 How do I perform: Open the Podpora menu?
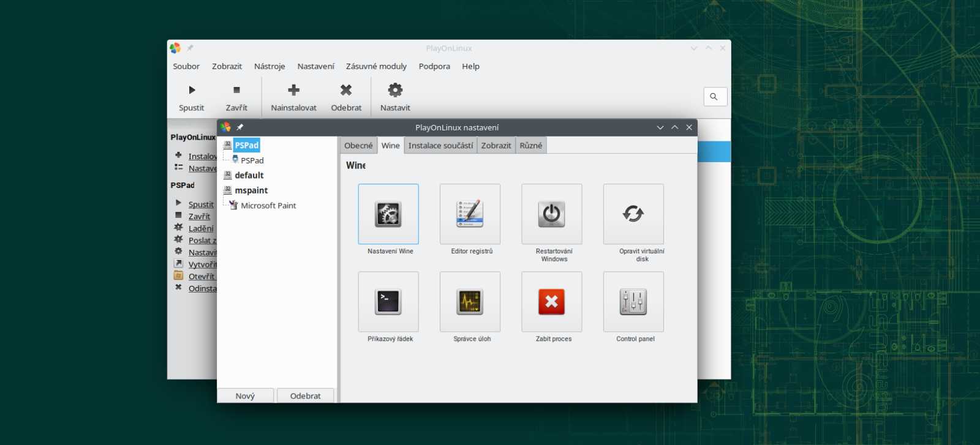(434, 66)
